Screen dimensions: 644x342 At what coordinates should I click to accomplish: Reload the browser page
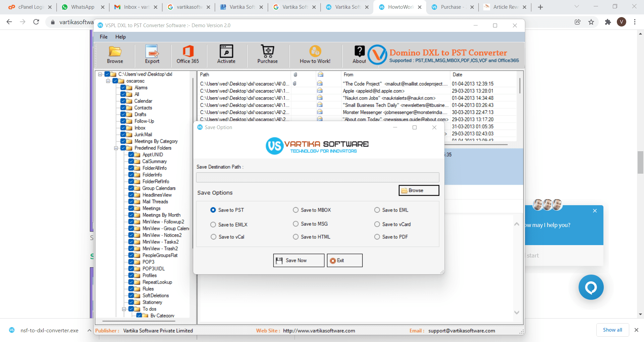36,22
